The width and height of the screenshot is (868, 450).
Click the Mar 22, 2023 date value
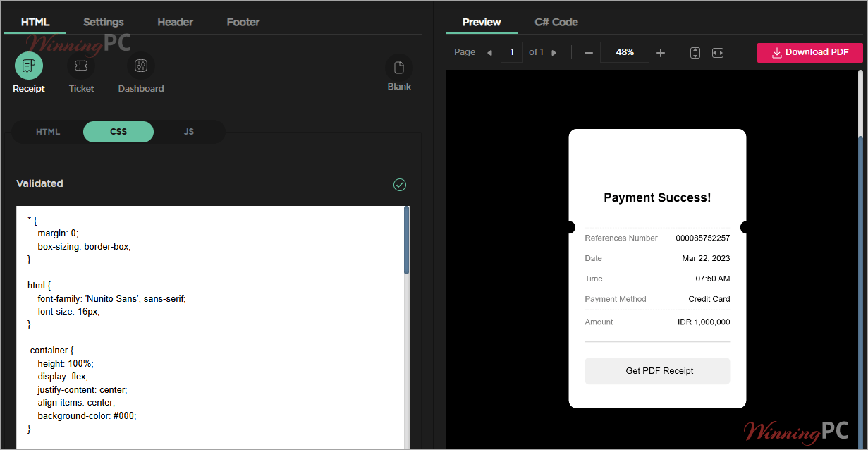[706, 258]
